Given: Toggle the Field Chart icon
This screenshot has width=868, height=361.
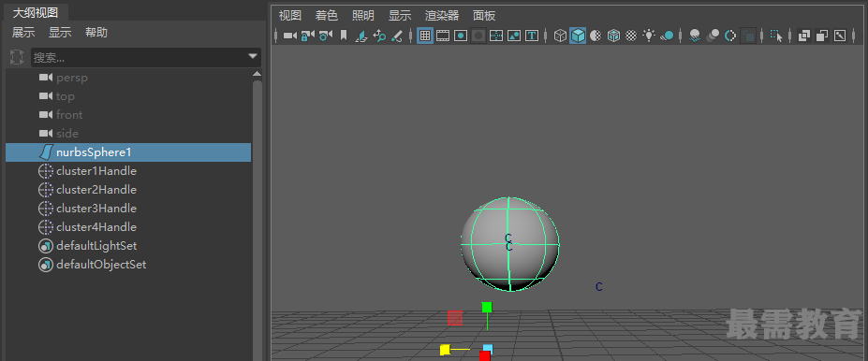Looking at the screenshot, I should (496, 36).
